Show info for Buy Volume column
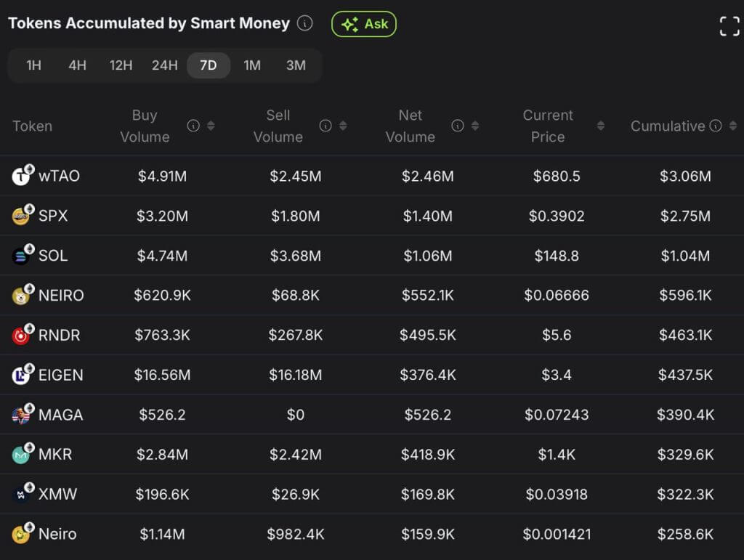 pos(193,126)
